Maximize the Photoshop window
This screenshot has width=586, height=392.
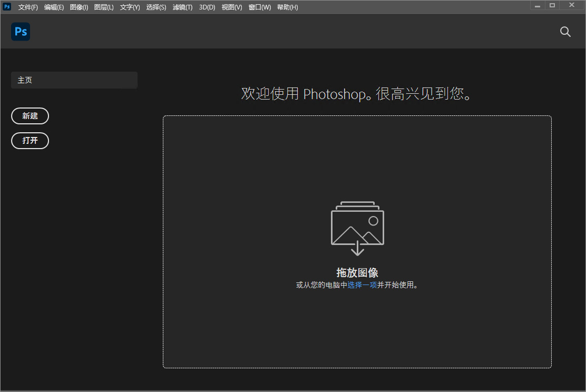click(552, 5)
